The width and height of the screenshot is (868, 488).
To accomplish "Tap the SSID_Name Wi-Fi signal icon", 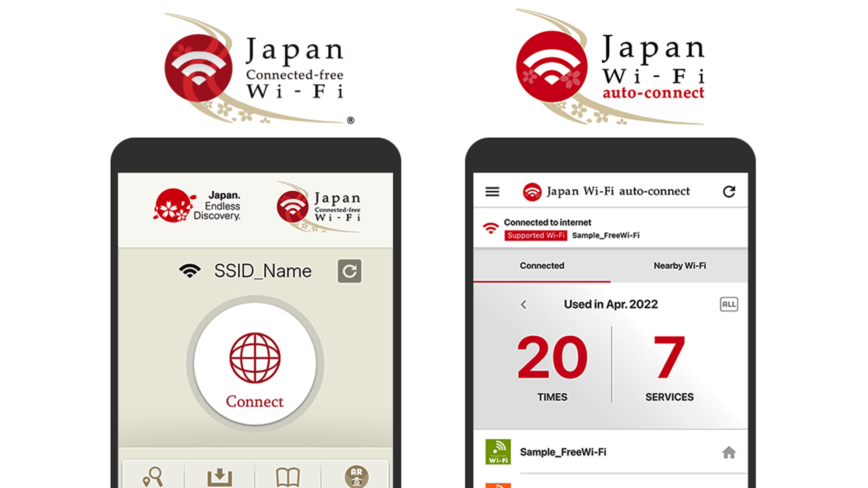I will pyautogui.click(x=190, y=271).
